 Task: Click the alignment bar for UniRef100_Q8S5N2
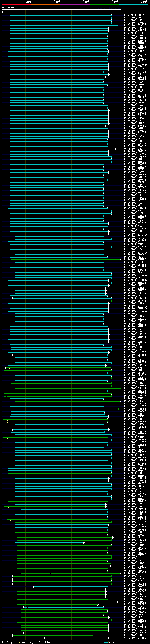64,25
